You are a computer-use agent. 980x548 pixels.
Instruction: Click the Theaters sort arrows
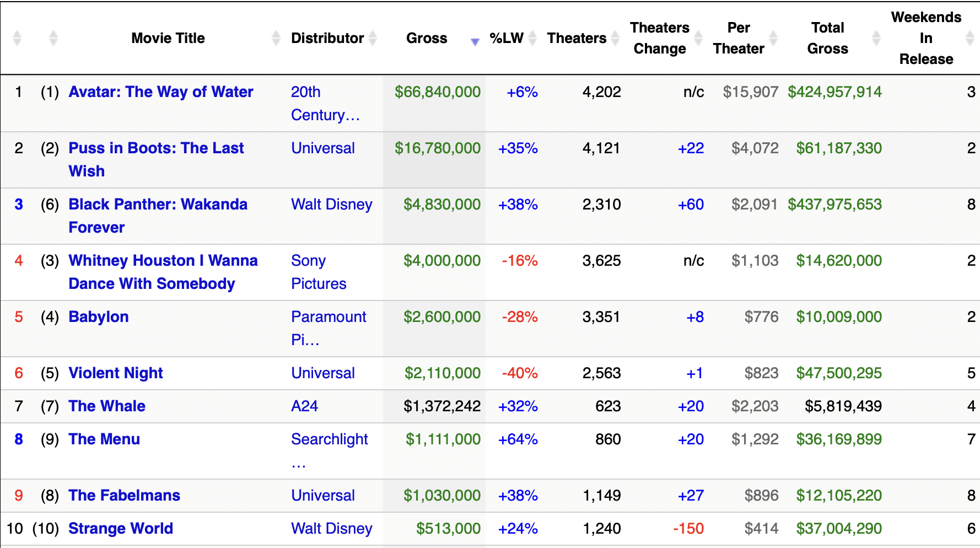[x=615, y=38]
